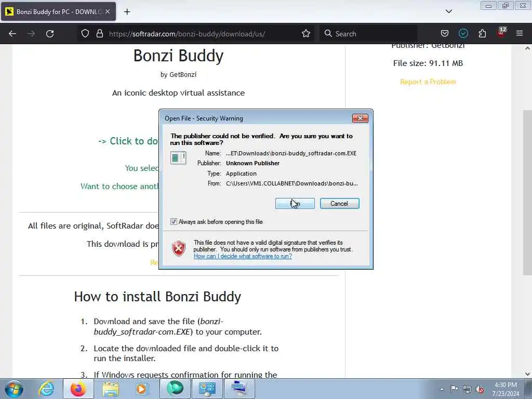The image size is (532, 399).
Task: Open the shield tracking protection icon
Action: 85,34
